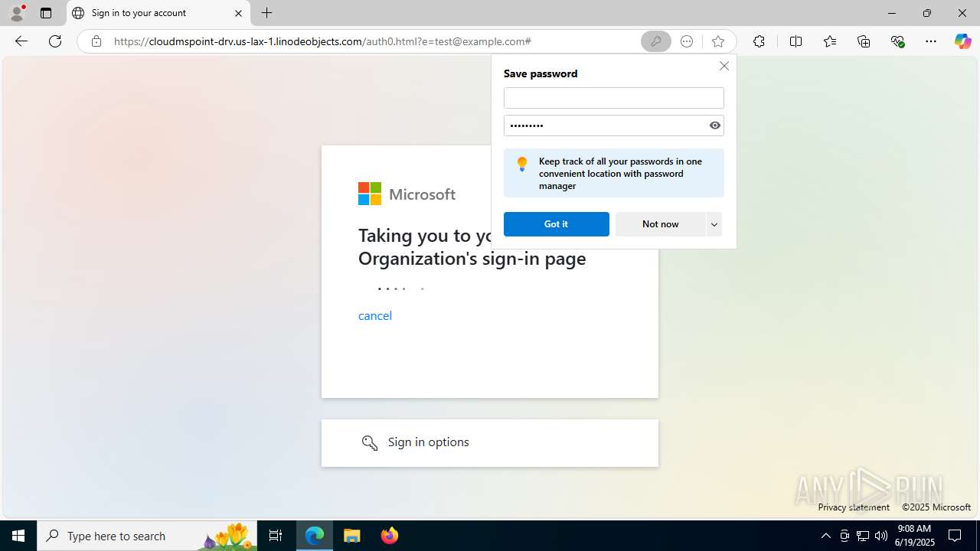
Task: Open the Copilot sidebar icon
Action: pyautogui.click(x=962, y=41)
